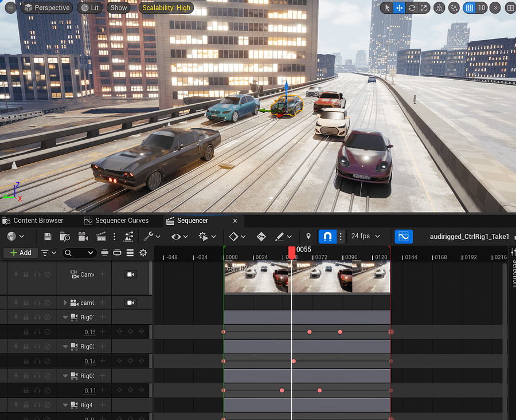Mute the Rig03 track
This screenshot has height=420, width=516.
(x=48, y=376)
